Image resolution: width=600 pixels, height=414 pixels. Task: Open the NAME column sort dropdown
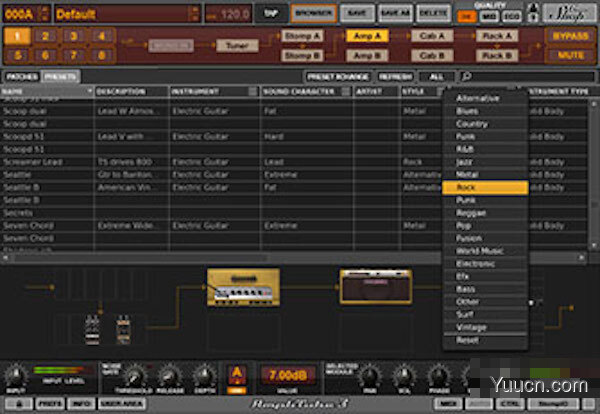[90, 91]
